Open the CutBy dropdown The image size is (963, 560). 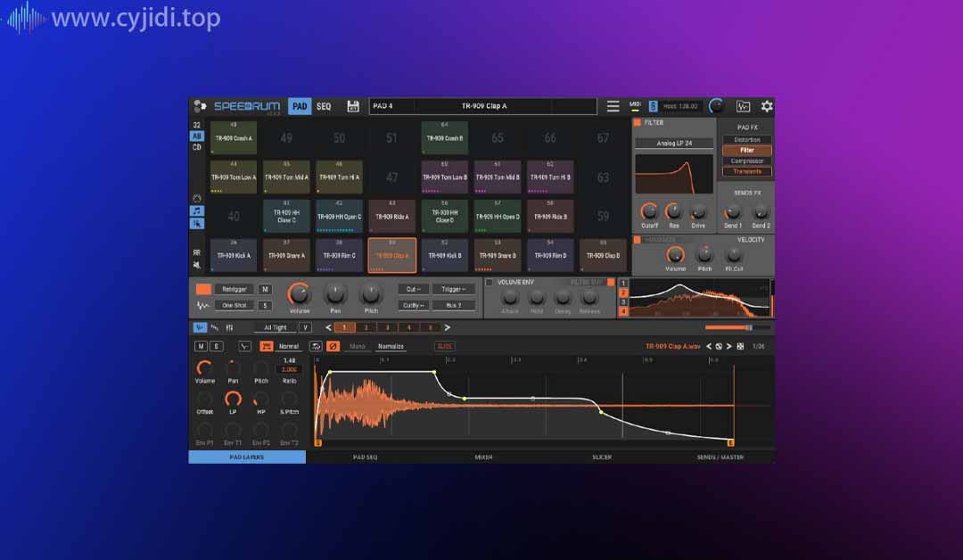413,305
